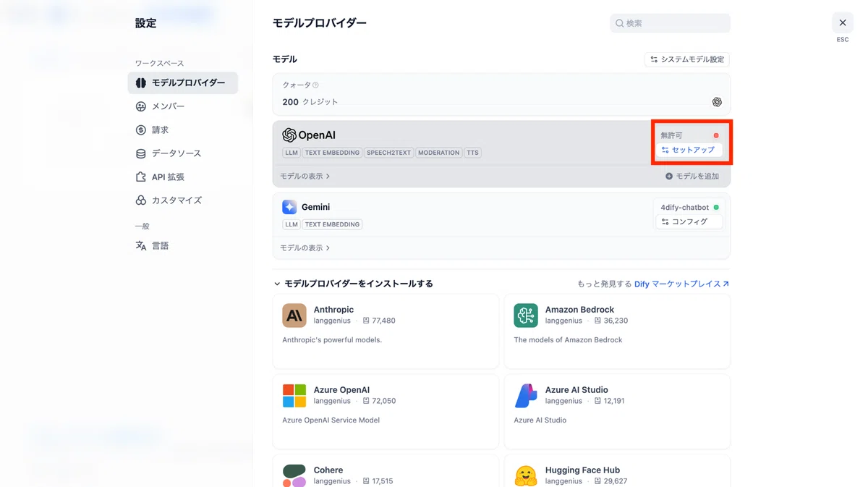Screen dimensions: 868x487
Task: Expand モデルの表示 under Gemini
Action: 305,247
